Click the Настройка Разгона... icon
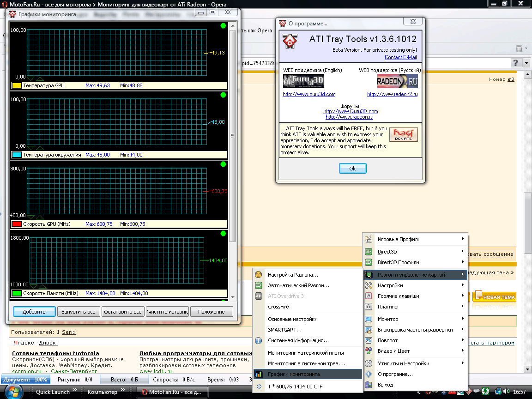Screen dimensions: 532x399 259,274
